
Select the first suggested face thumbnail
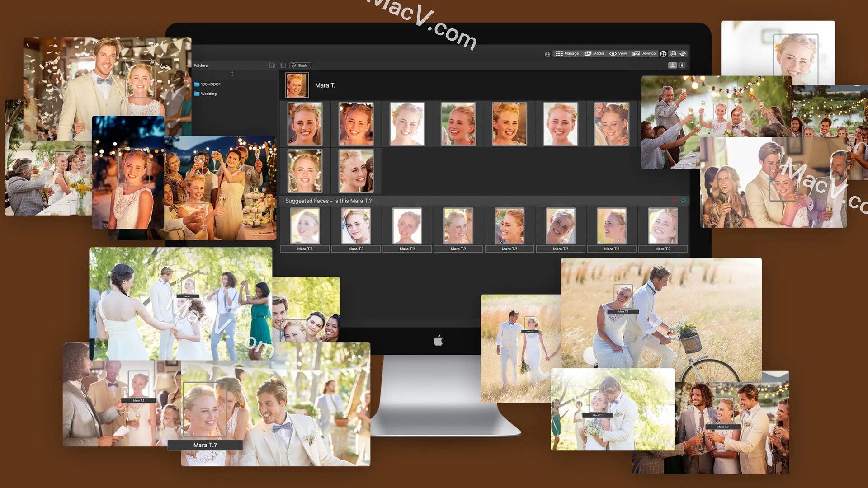(305, 226)
